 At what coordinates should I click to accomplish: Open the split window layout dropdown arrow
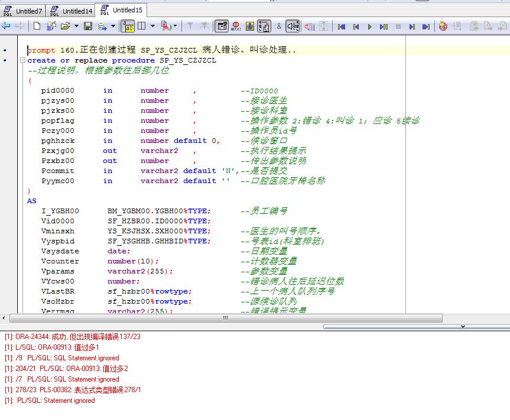click(x=152, y=26)
